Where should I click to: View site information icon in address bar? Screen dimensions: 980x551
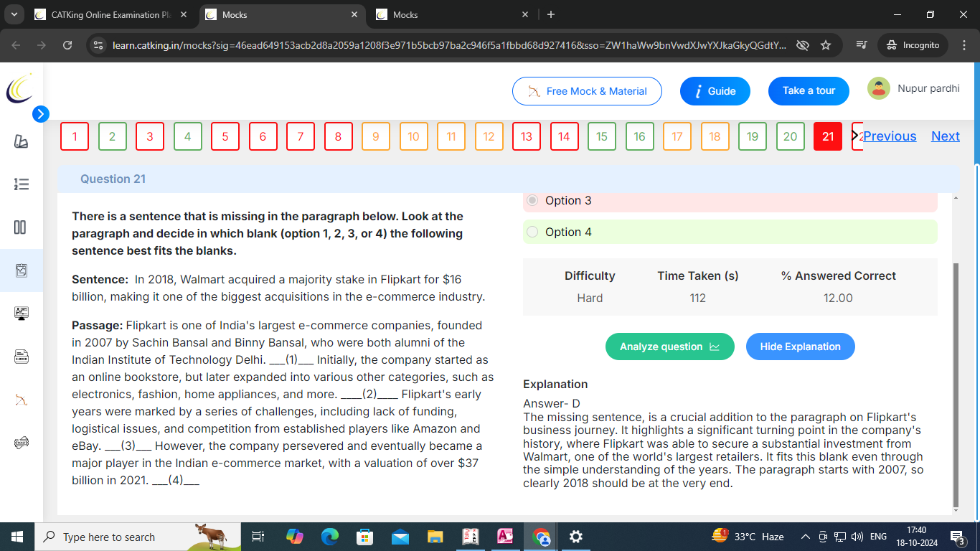coord(99,45)
